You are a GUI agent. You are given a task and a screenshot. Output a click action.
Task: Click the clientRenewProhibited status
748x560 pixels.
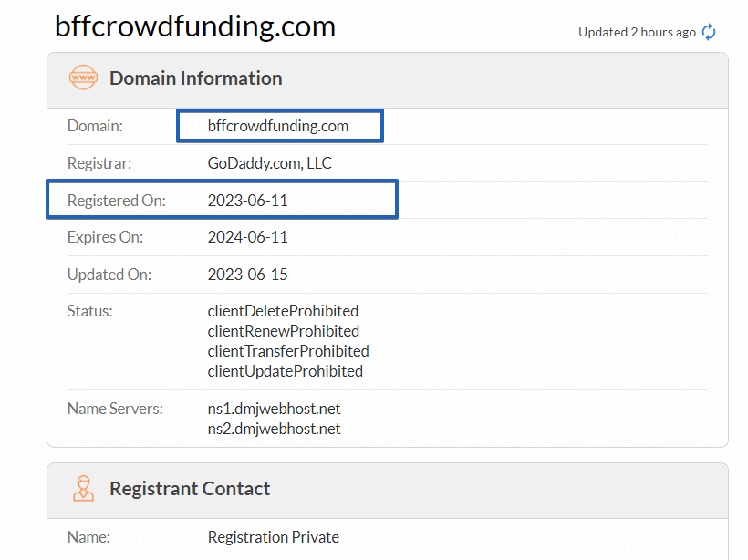(284, 331)
